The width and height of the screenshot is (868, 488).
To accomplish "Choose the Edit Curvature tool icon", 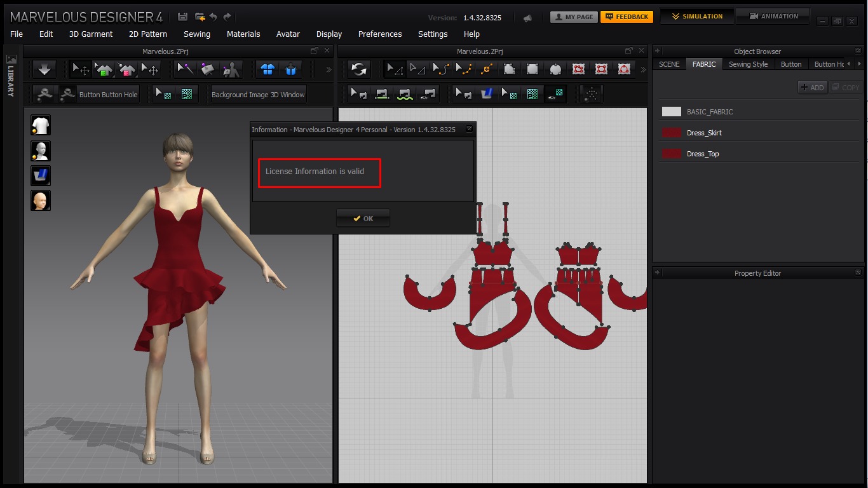I will pos(440,69).
